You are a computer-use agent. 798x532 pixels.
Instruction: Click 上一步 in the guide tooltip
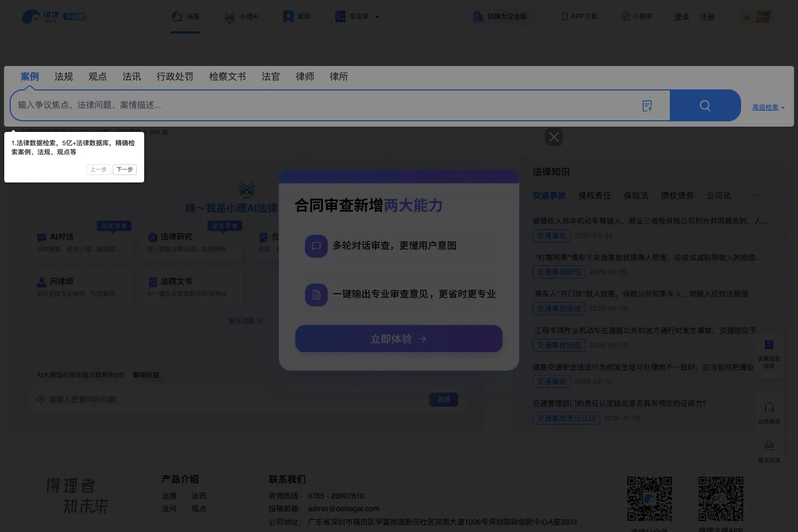coord(98,170)
